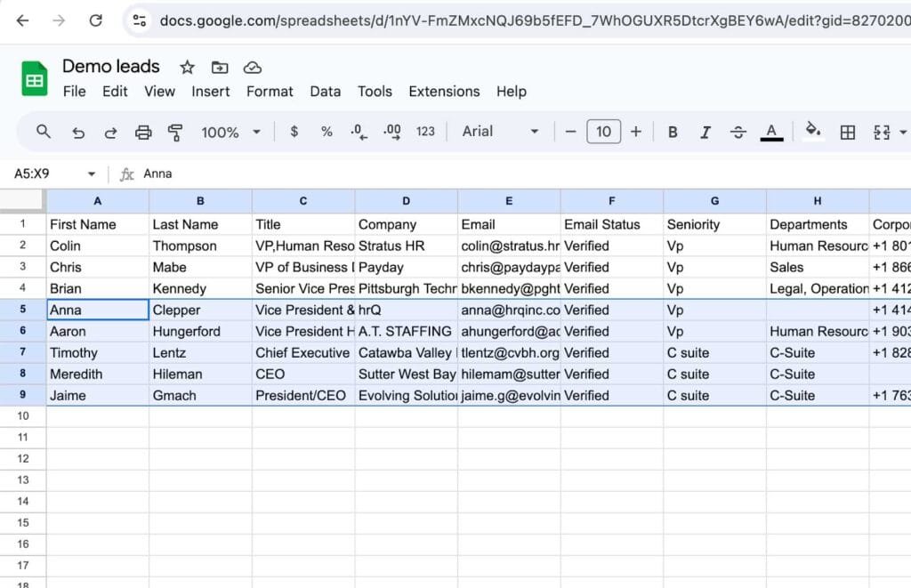Toggle strikethrough formatting
This screenshot has width=911, height=588.
coord(738,131)
